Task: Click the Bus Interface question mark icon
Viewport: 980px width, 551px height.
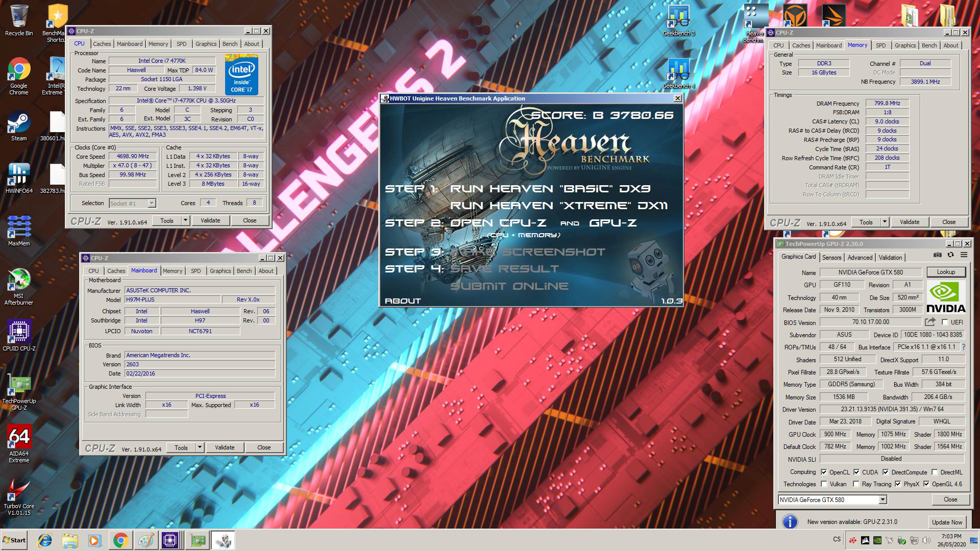Action: (x=964, y=347)
